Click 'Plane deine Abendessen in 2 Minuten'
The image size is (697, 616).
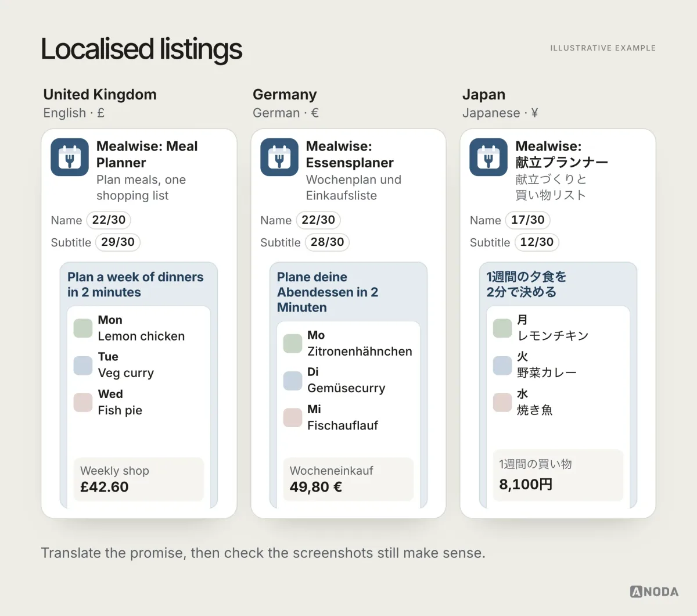point(328,292)
